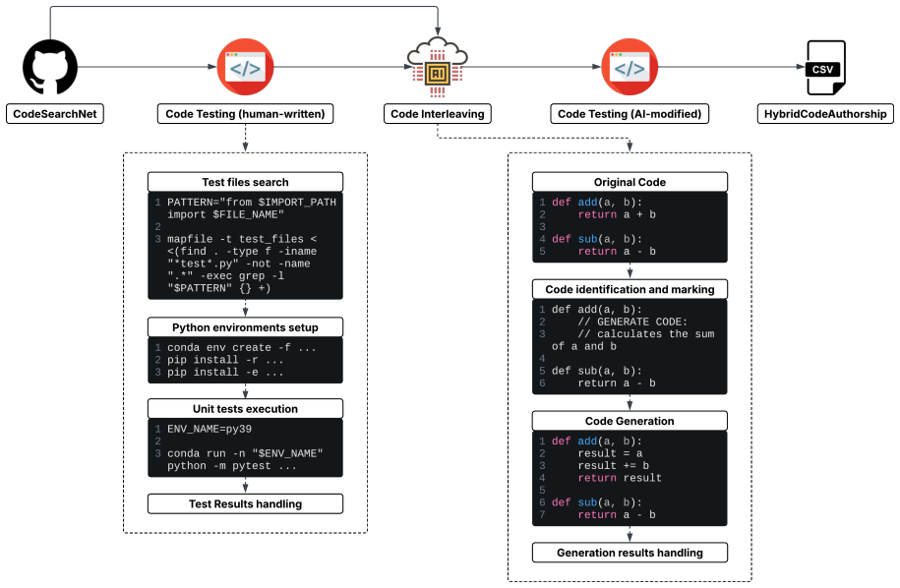Click the GENERATE CODE comment code block
This screenshot has height=588, width=900.
click(x=630, y=346)
